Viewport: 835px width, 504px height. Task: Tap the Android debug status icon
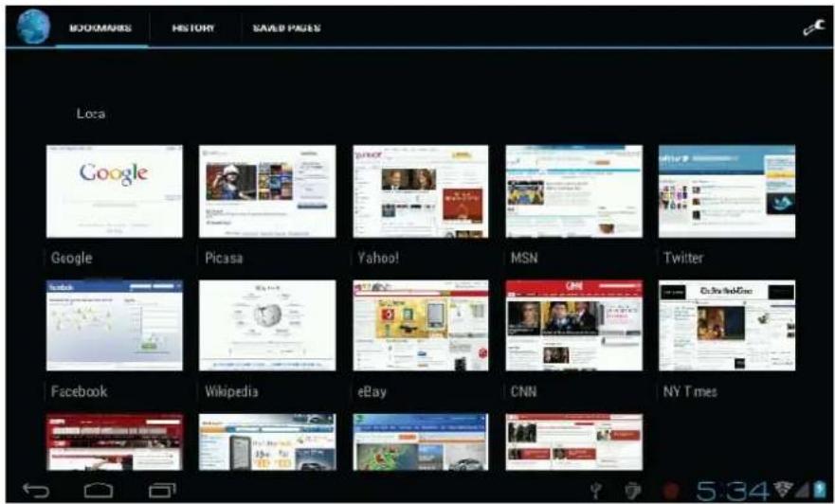pyautogui.click(x=632, y=490)
